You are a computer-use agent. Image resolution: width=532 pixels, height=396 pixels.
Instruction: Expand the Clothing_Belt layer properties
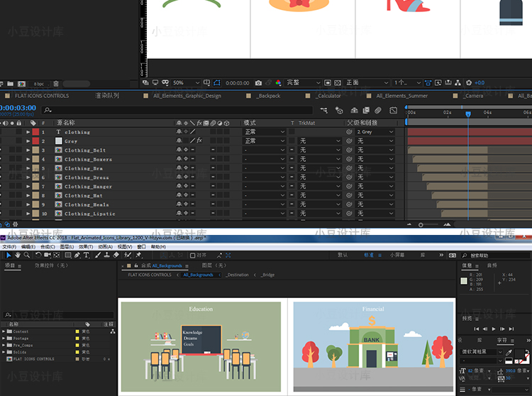tap(28, 150)
